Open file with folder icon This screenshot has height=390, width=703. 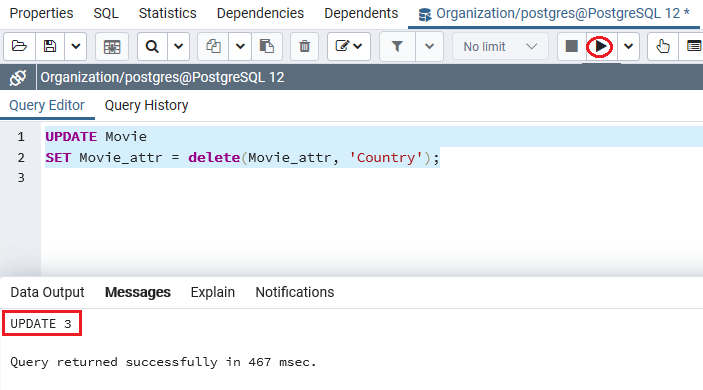tap(19, 46)
